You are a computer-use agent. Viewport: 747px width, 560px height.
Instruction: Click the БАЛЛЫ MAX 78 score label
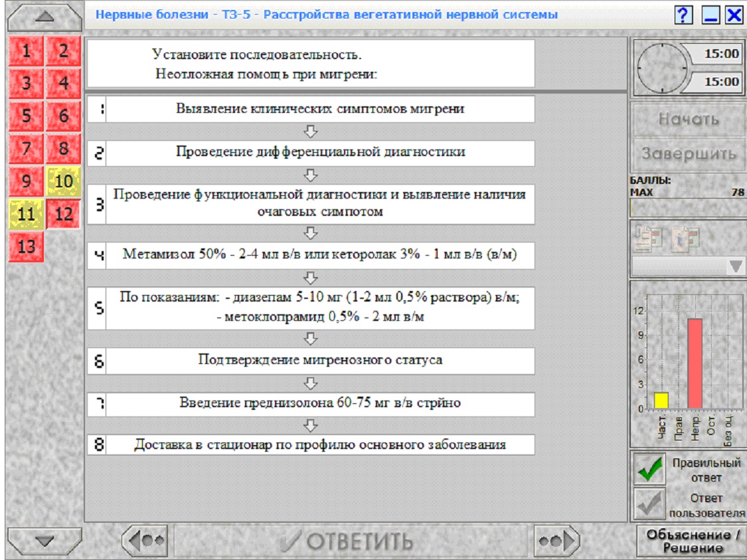pyautogui.click(x=687, y=187)
